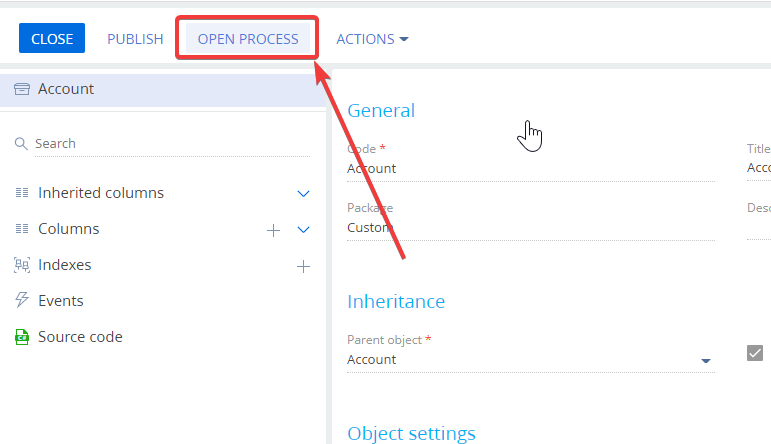Click the Open Process button
This screenshot has width=771, height=444.
pyautogui.click(x=248, y=39)
